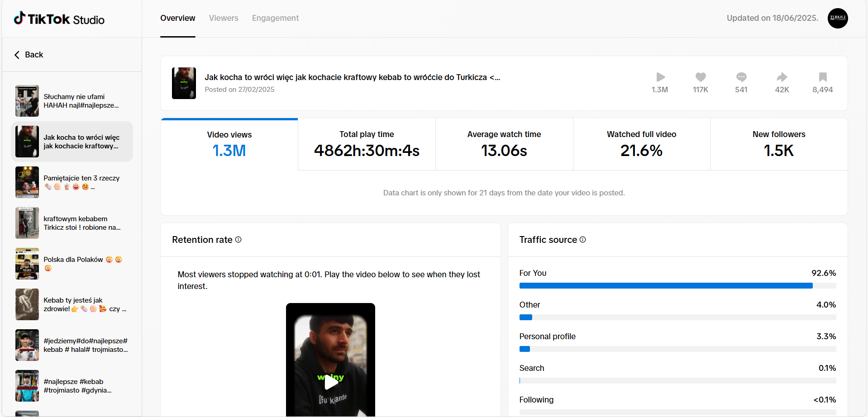
Task: Select the Total play time metric
Action: pos(367,144)
